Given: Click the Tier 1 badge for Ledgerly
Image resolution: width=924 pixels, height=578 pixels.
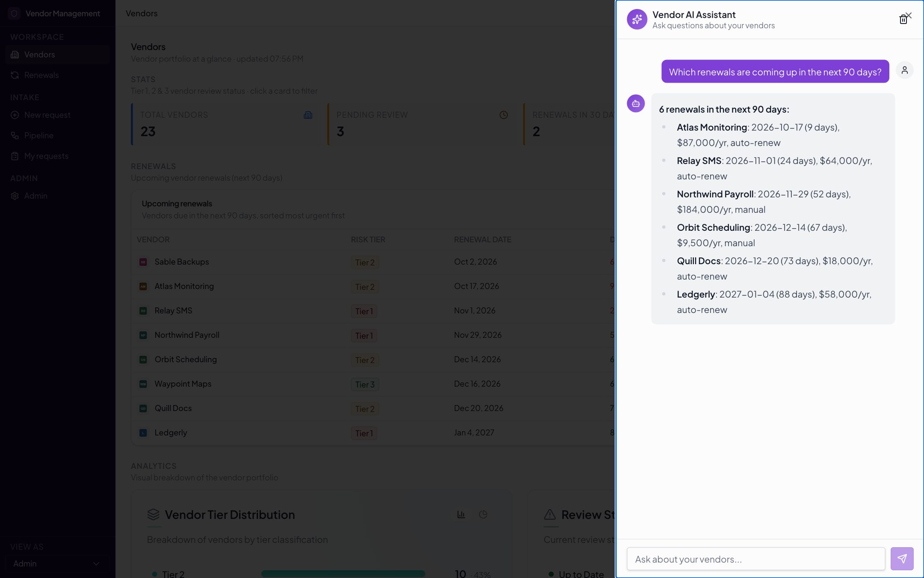Looking at the screenshot, I should [x=364, y=433].
